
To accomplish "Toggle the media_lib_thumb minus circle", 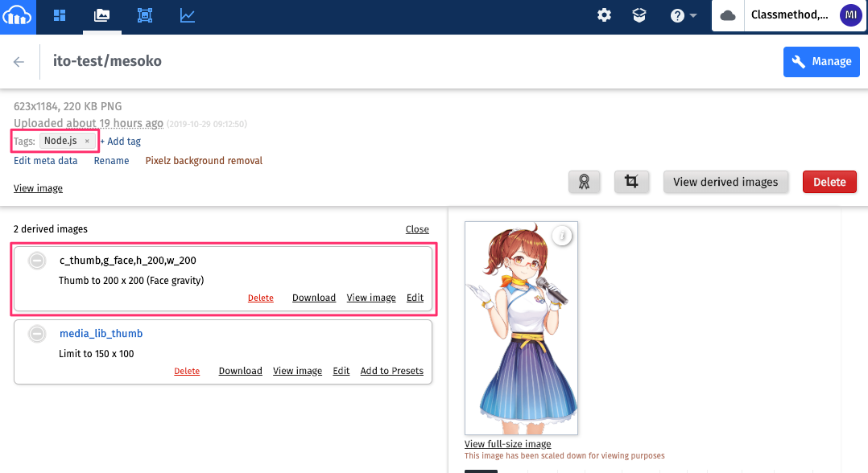I will 37,334.
